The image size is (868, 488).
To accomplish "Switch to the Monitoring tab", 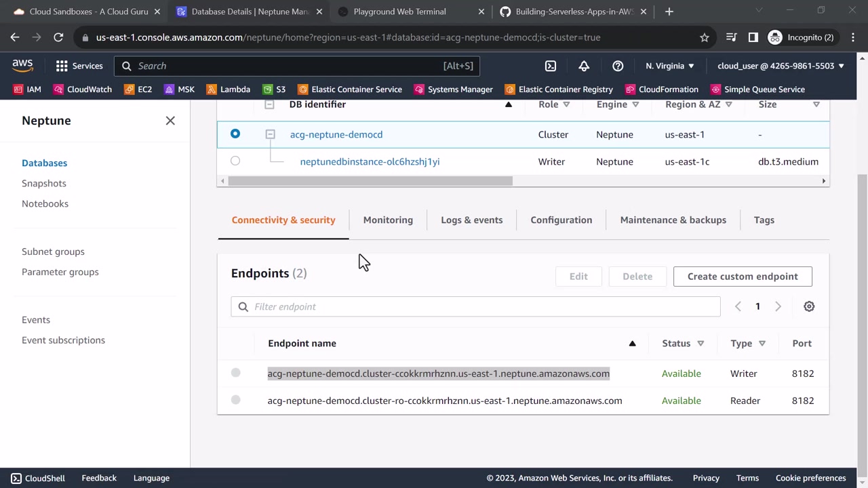I will click(x=388, y=220).
